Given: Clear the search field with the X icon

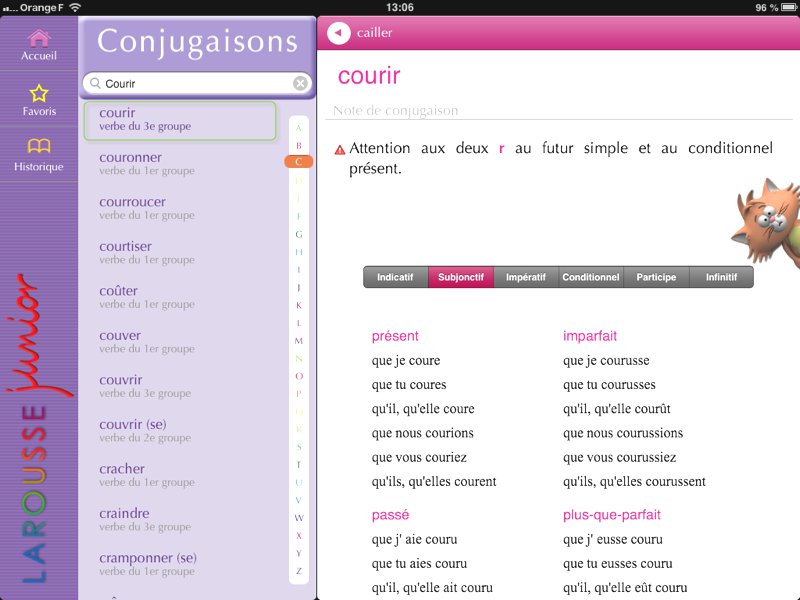Looking at the screenshot, I should tap(300, 84).
